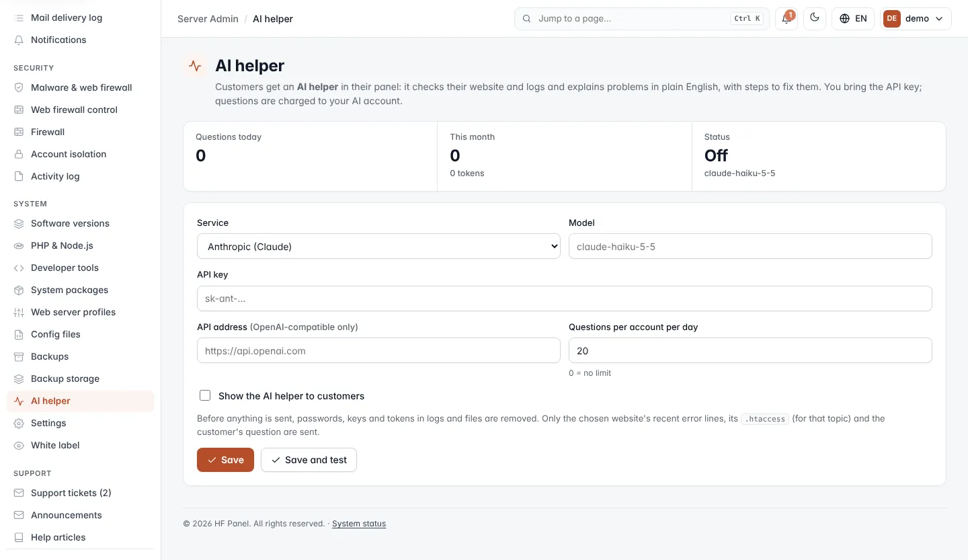Focus the API key field

click(x=565, y=298)
